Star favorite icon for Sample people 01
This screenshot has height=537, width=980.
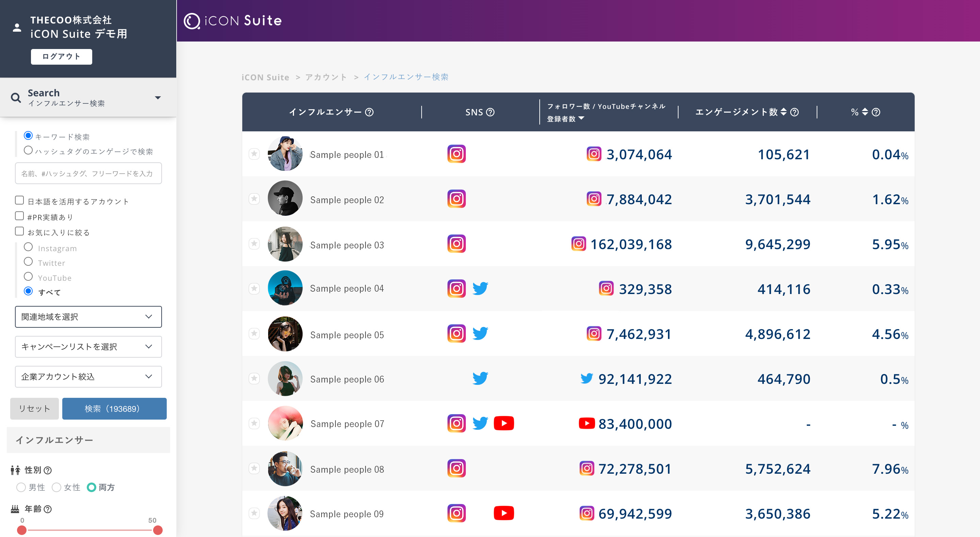[x=254, y=154]
